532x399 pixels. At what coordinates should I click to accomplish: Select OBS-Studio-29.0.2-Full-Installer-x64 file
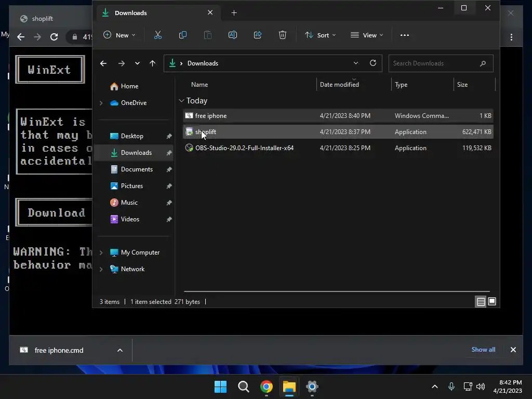click(338, 148)
